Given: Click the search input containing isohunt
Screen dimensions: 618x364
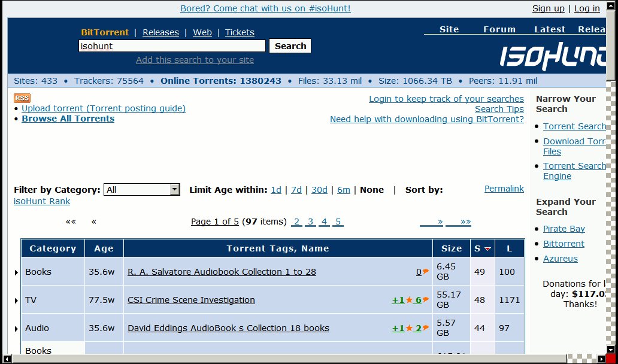Looking at the screenshot, I should pyautogui.click(x=172, y=46).
